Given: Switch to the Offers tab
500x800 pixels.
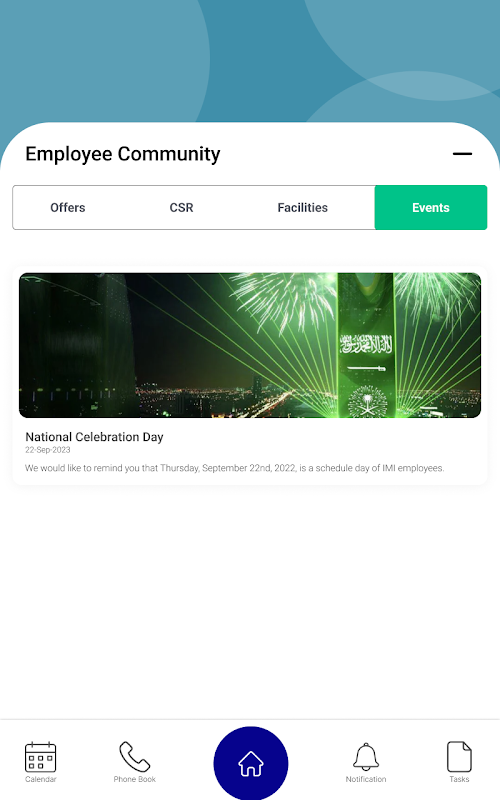Looking at the screenshot, I should pos(68,208).
